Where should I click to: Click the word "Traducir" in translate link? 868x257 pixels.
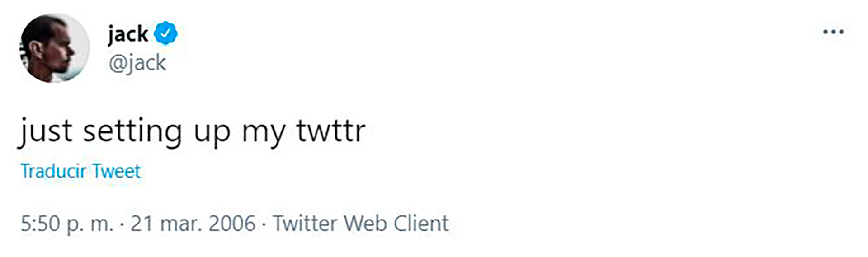[x=53, y=171]
